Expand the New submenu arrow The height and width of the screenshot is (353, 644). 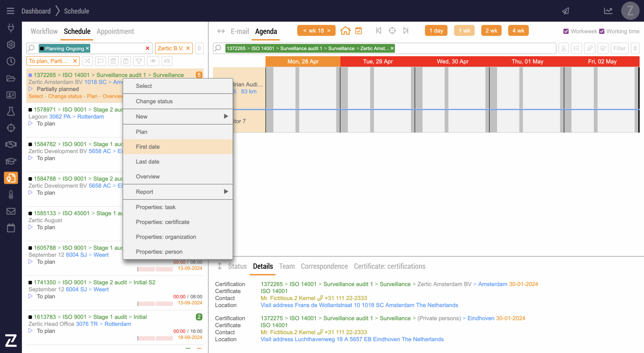(x=226, y=116)
